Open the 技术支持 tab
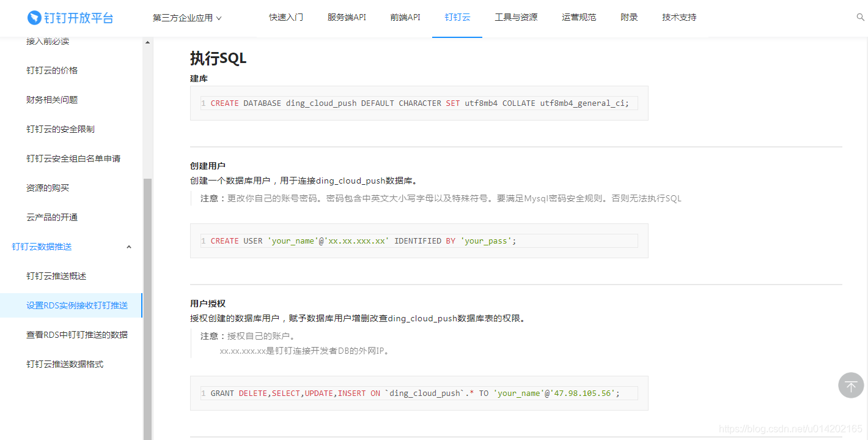This screenshot has height=440, width=868. (679, 17)
